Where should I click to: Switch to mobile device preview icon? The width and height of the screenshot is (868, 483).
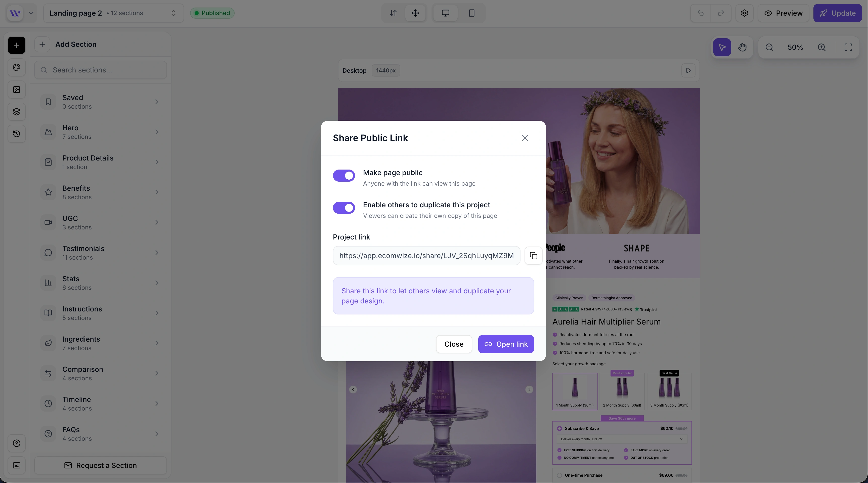coord(471,13)
